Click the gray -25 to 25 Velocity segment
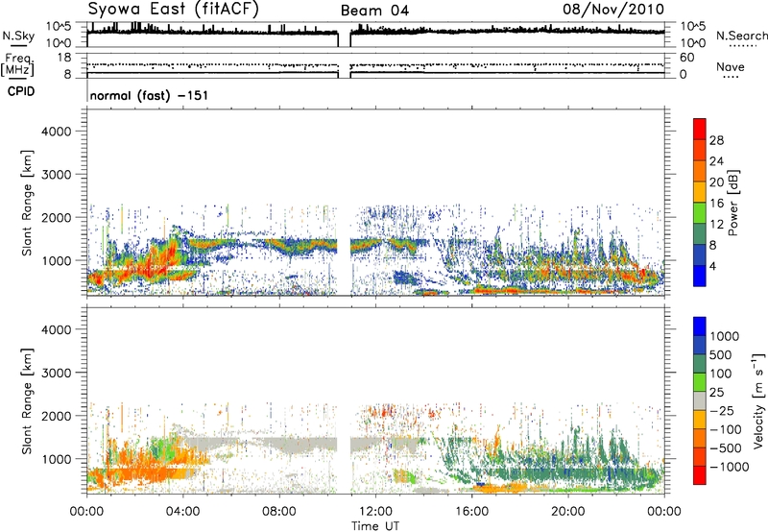This screenshot has width=768, height=532. (x=700, y=400)
